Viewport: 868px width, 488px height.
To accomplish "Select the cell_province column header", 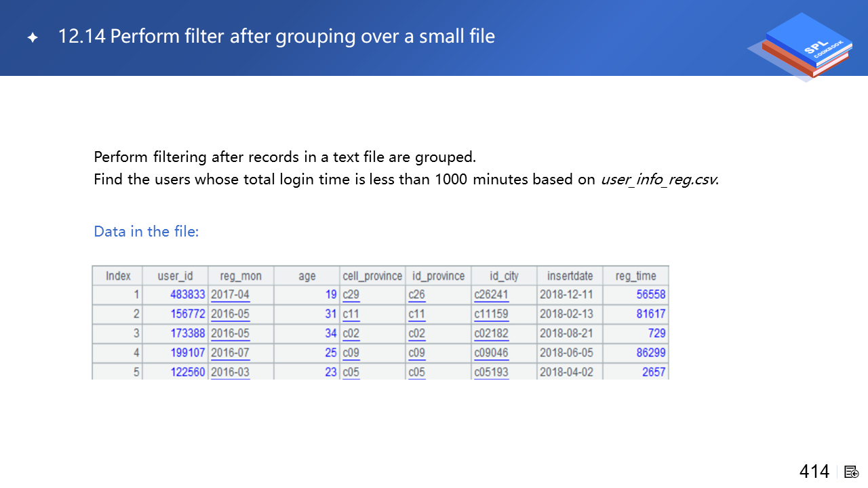I will [372, 276].
